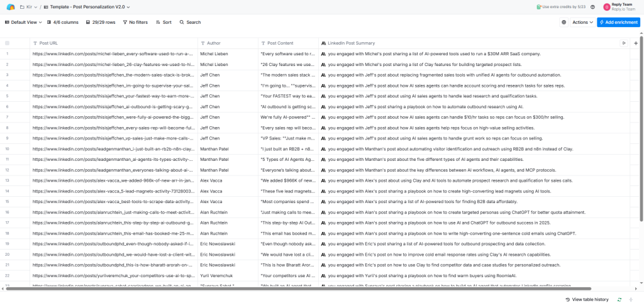The image size is (644, 308).
Task: Open the Default View dropdown
Action: (23, 22)
